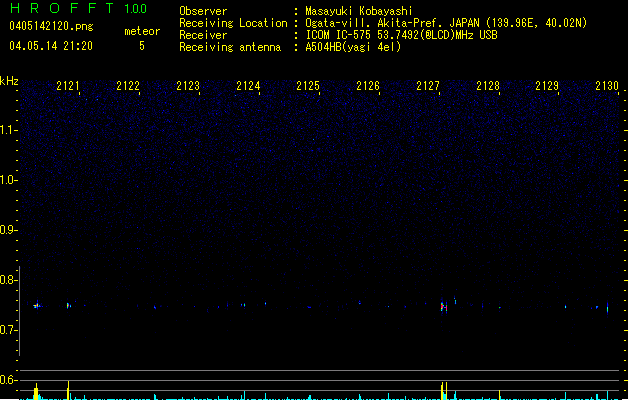
Task: Click the 0.8 kHz axis label
Action: click(x=8, y=280)
